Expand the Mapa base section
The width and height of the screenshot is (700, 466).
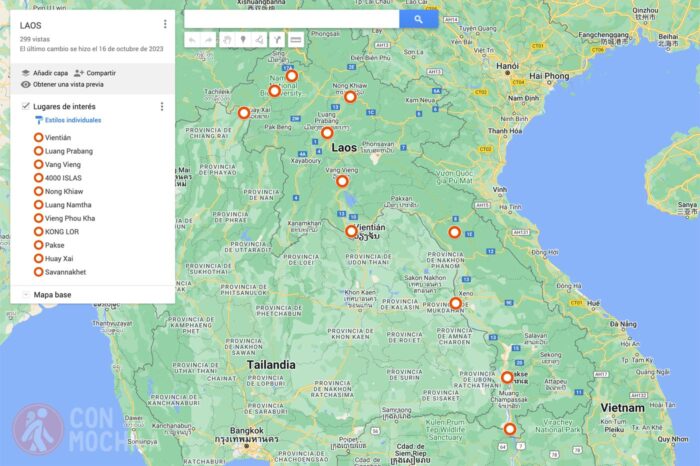click(x=26, y=295)
